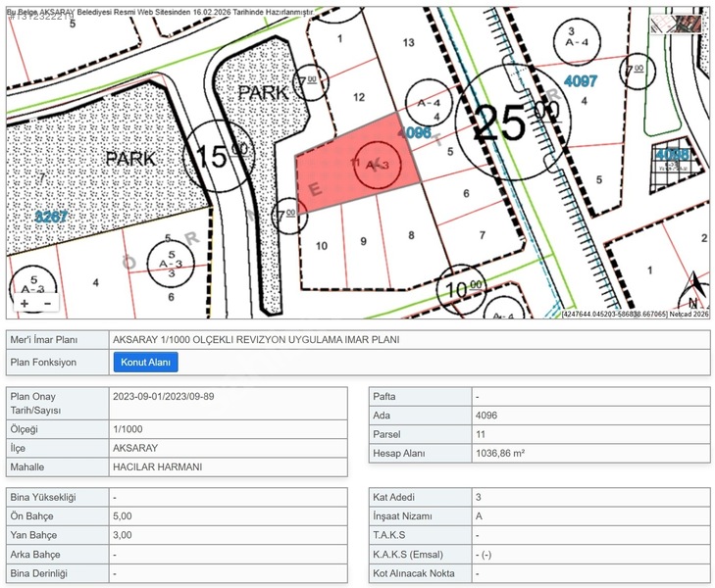Click the A-4 zoning circle near parcel 4
This screenshot has height=588, width=715.
pos(429,104)
